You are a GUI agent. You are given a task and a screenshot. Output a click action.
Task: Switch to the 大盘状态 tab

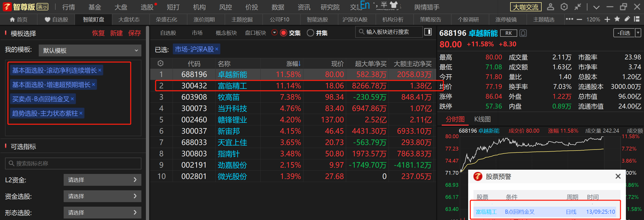tap(129, 19)
